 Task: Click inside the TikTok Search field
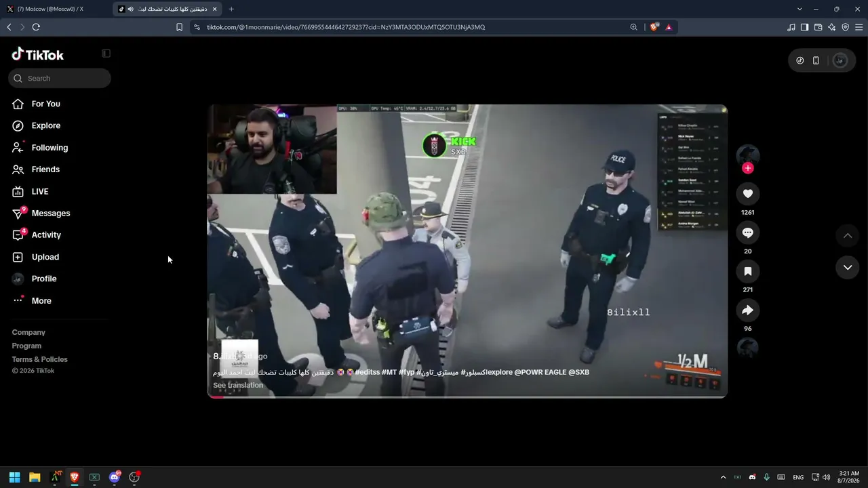[60, 78]
